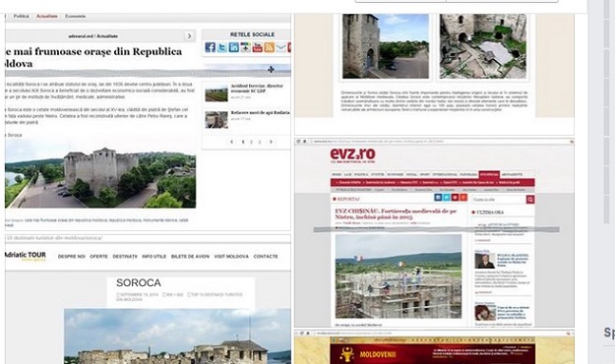This screenshot has height=364, width=615.
Task: Go to previous page in sidebar news pager
Action: click(x=232, y=142)
